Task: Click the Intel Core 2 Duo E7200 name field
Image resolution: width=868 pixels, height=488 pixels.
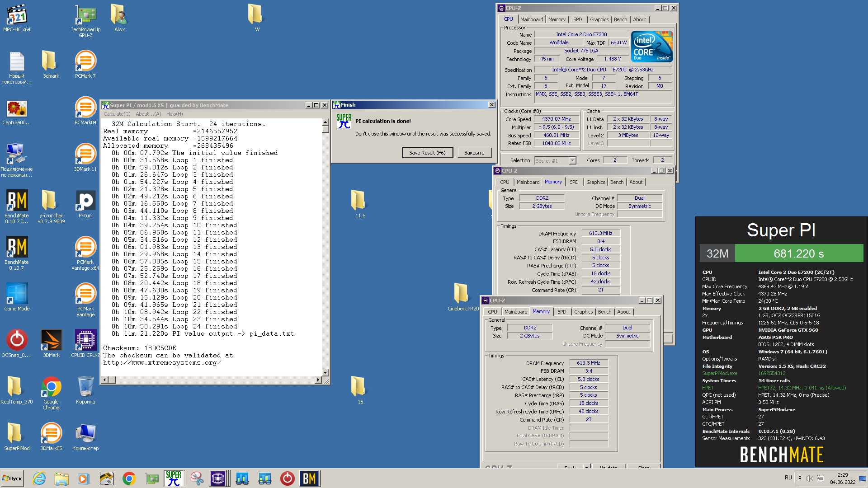Action: [x=581, y=34]
